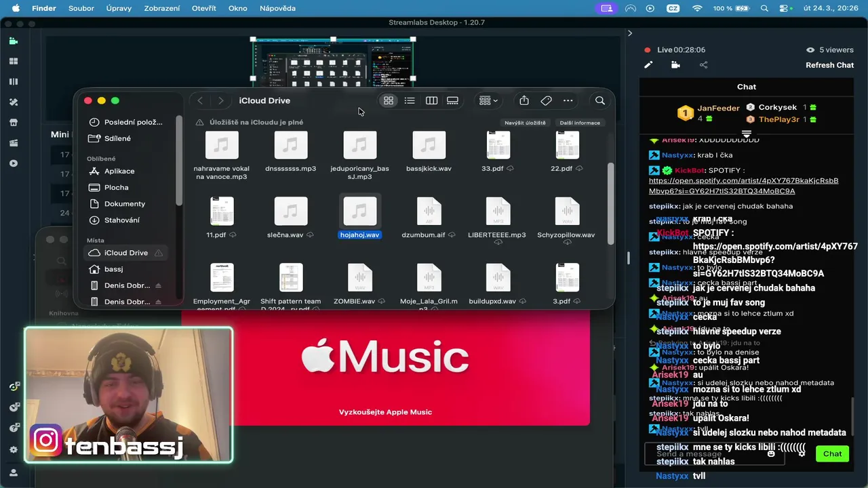Click the viewers eye icon

(x=810, y=50)
